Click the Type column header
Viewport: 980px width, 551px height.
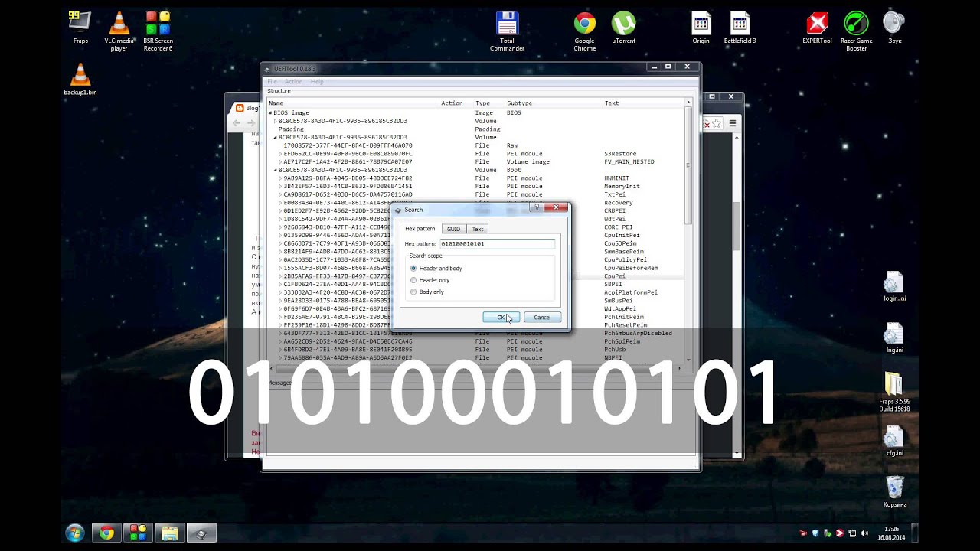[489, 103]
